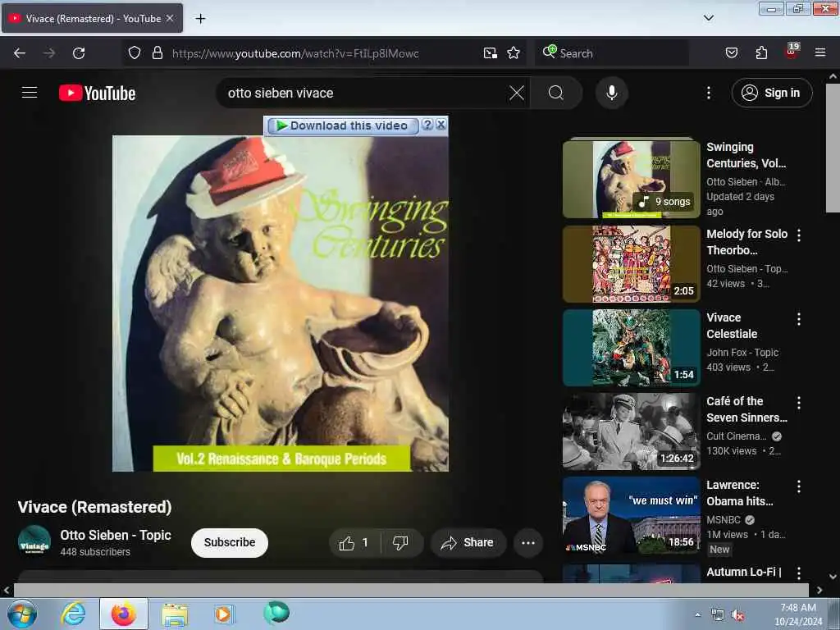Viewport: 840px width, 630px height.
Task: Open the YouTube guide hamburger menu
Action: (30, 93)
